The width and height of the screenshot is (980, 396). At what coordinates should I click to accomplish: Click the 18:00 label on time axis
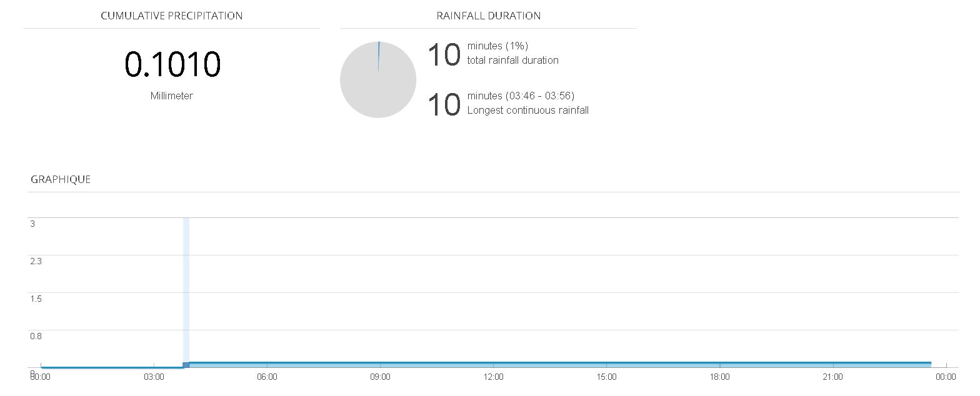coord(719,377)
